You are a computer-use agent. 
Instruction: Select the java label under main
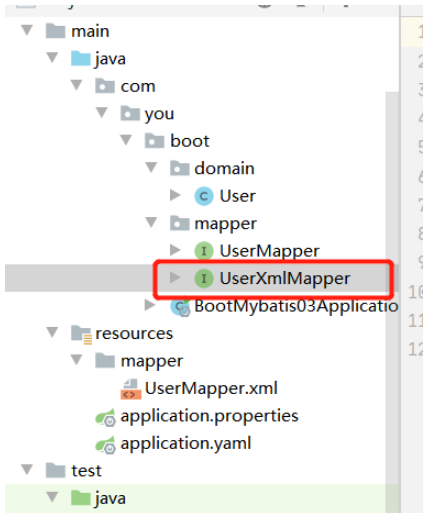click(x=110, y=60)
